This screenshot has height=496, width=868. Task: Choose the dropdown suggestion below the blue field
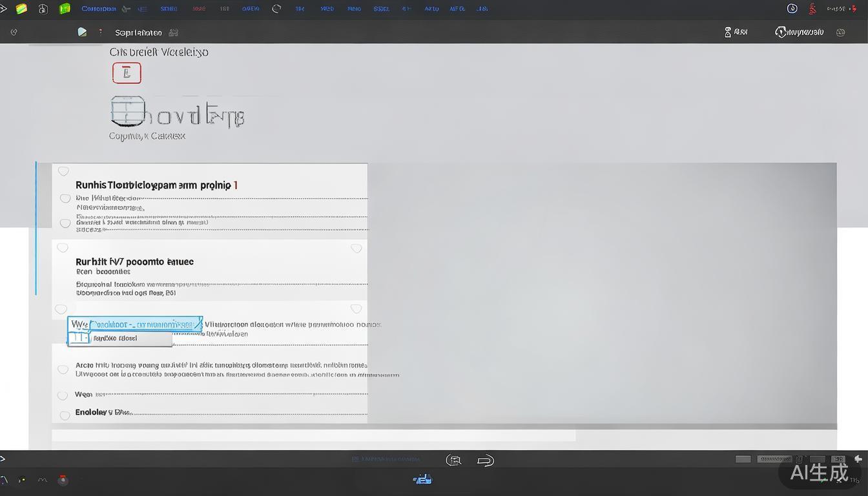coord(120,338)
